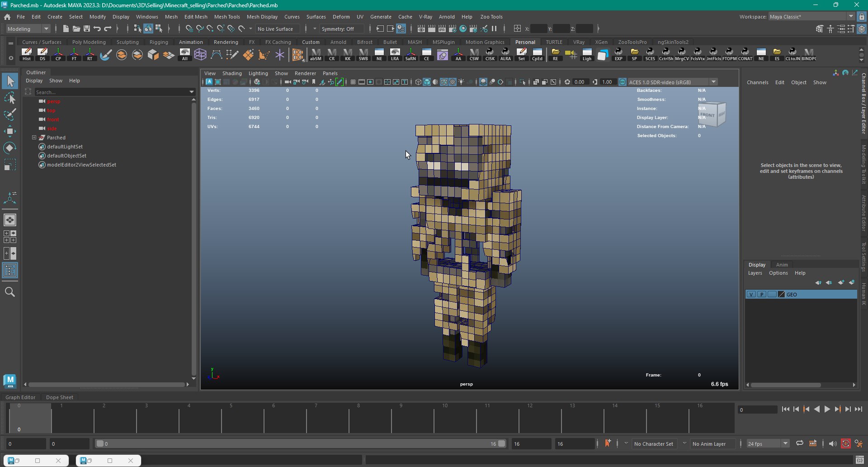This screenshot has width=868, height=467.
Task: Click the home icon in menu bar
Action: point(7,17)
